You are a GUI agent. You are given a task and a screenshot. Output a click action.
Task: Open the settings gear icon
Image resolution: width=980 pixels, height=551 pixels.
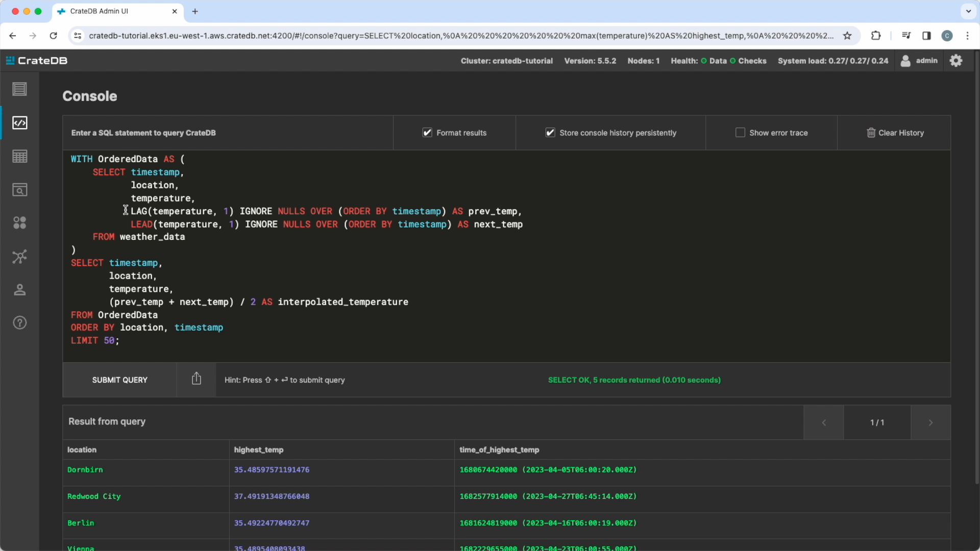956,61
